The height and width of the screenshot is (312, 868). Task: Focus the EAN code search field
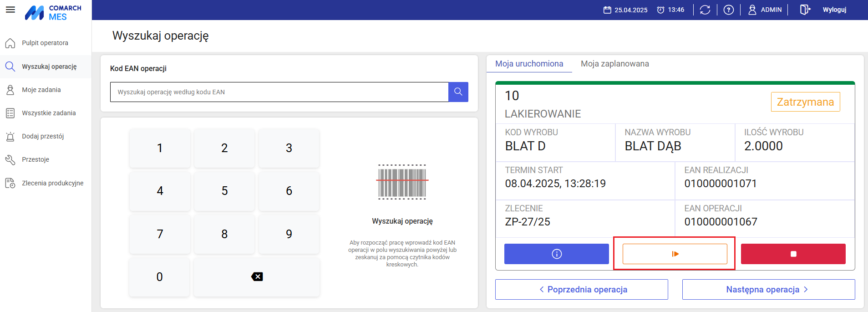[279, 92]
